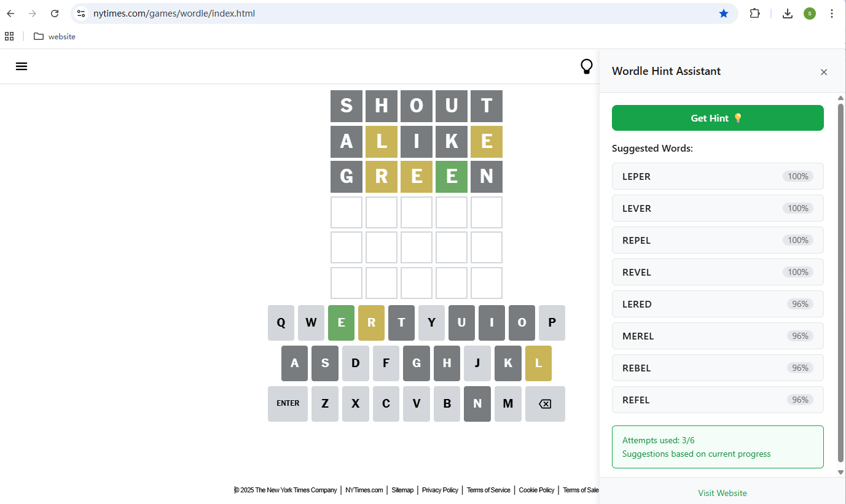The width and height of the screenshot is (846, 504).
Task: Reload the page with the refresh icon
Action: (x=55, y=14)
